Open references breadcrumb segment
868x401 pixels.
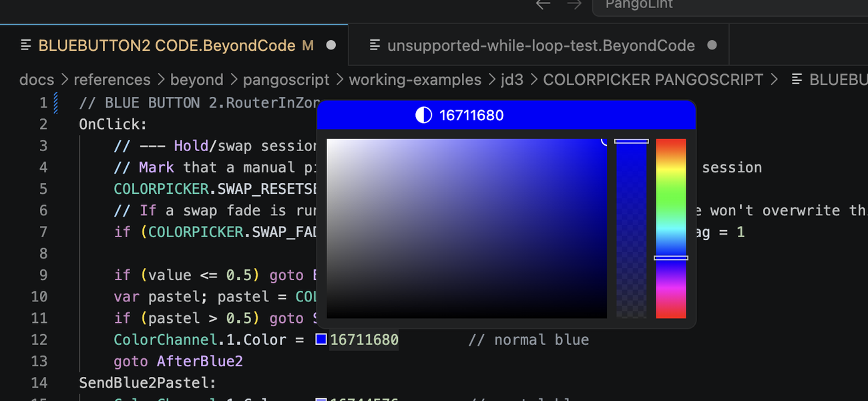112,80
